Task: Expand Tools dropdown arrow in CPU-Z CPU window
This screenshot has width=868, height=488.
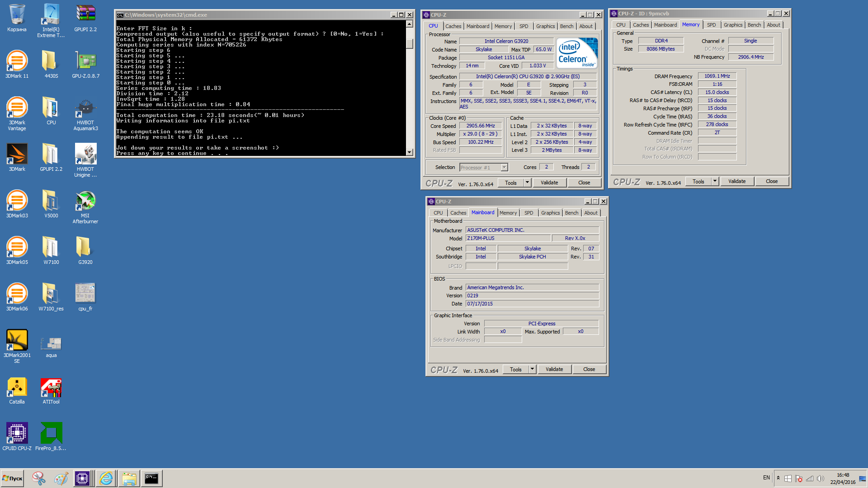Action: [527, 183]
